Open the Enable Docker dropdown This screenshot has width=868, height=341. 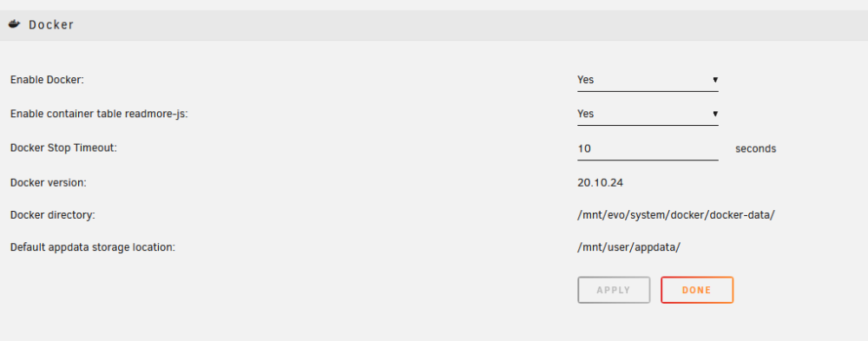click(648, 80)
